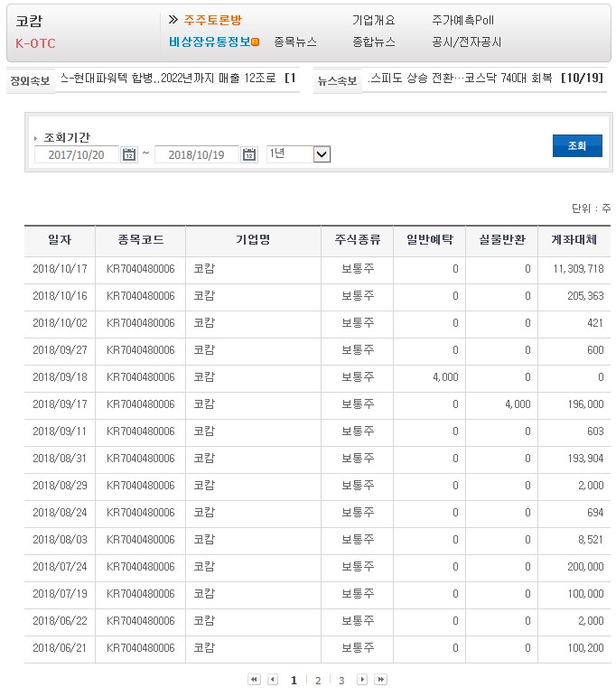The height and width of the screenshot is (696, 616).
Task: Select 종목뉴스 menu
Action: point(295,42)
